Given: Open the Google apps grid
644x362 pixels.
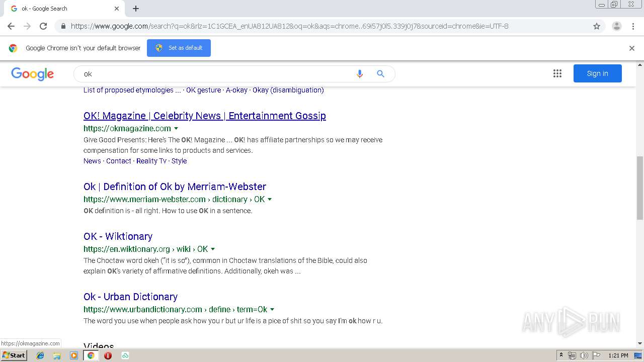Looking at the screenshot, I should point(557,73).
